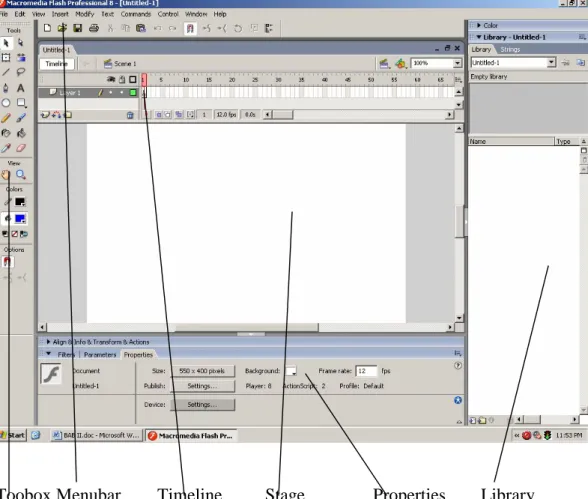
Task: Expand the Color panel
Action: (x=479, y=25)
